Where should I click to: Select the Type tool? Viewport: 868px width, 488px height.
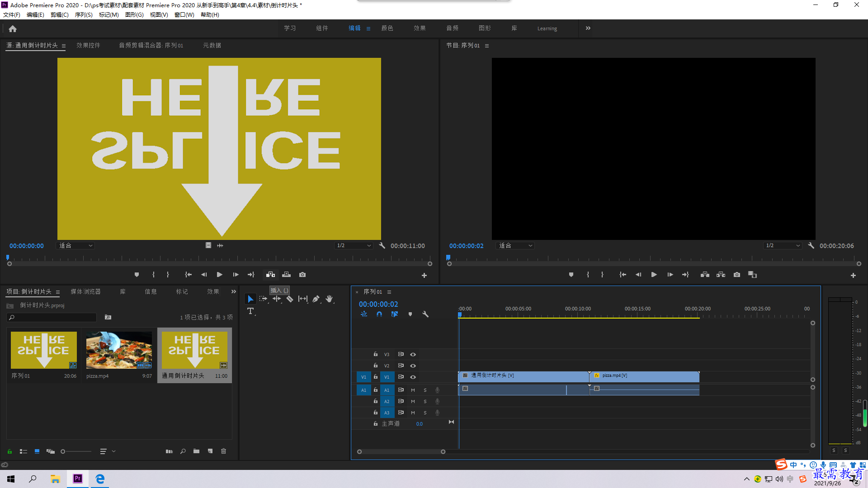(x=250, y=311)
